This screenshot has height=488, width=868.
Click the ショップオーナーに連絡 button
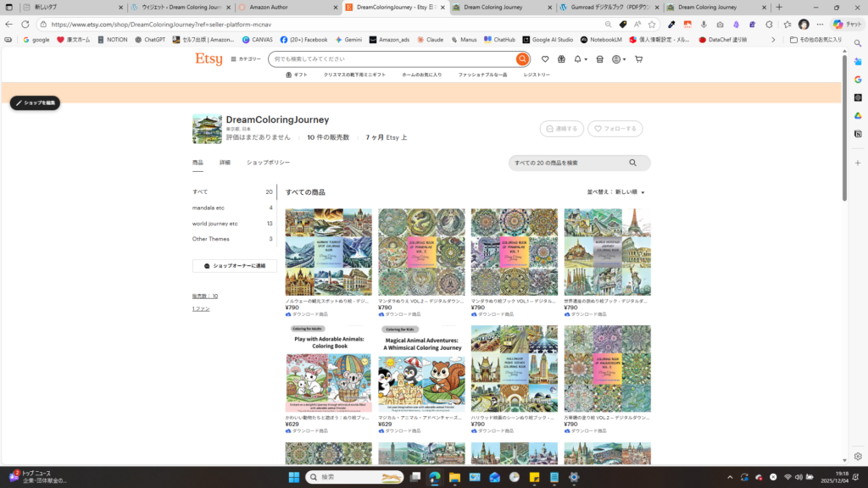point(235,266)
